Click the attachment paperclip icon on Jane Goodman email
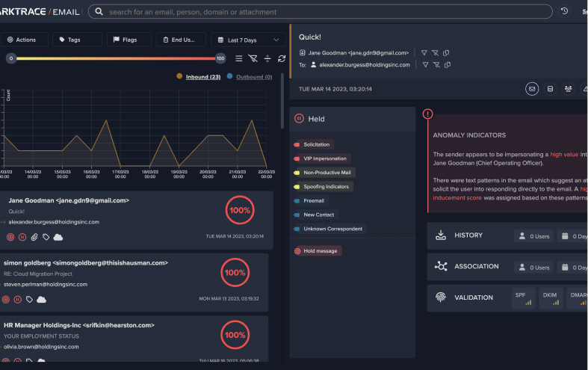The height and width of the screenshot is (370, 588). [34, 237]
